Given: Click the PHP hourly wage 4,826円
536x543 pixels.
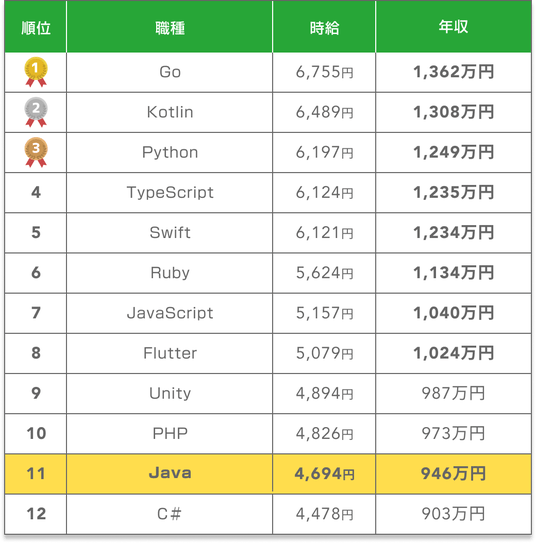Looking at the screenshot, I should point(324,434).
